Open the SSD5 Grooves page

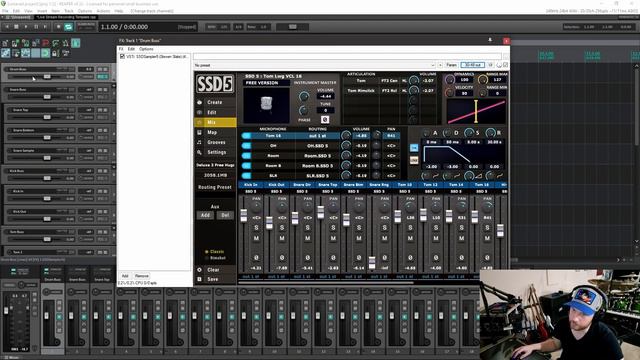click(216, 142)
